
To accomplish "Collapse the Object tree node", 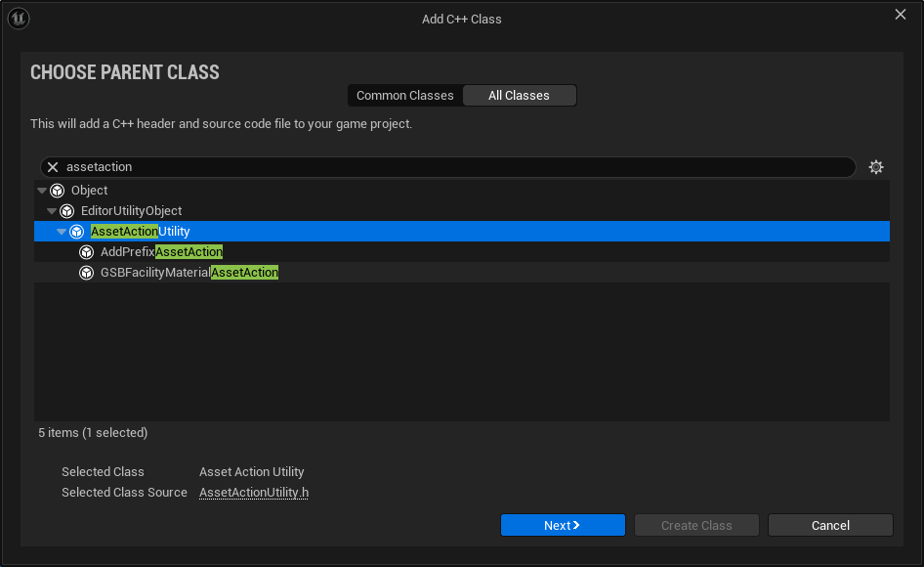I will (42, 191).
